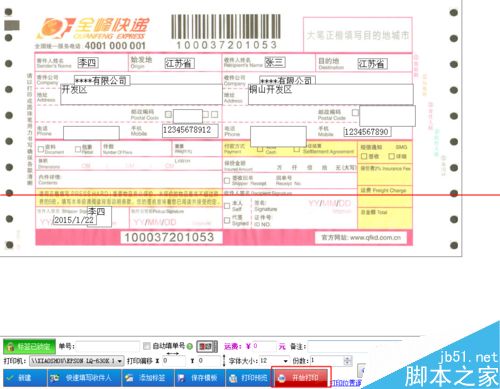500x389 pixels.
Task: Click the 快速填写收件人 button
Action: [84, 378]
